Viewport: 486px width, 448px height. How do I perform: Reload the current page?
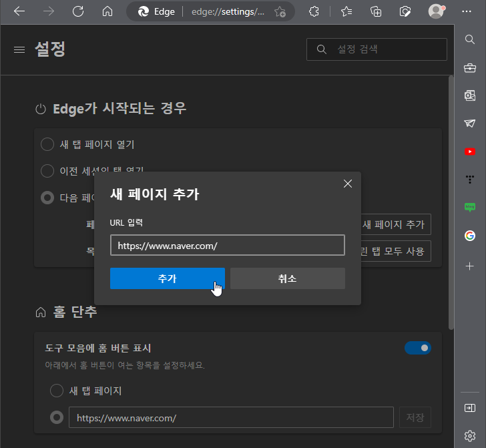(x=78, y=11)
